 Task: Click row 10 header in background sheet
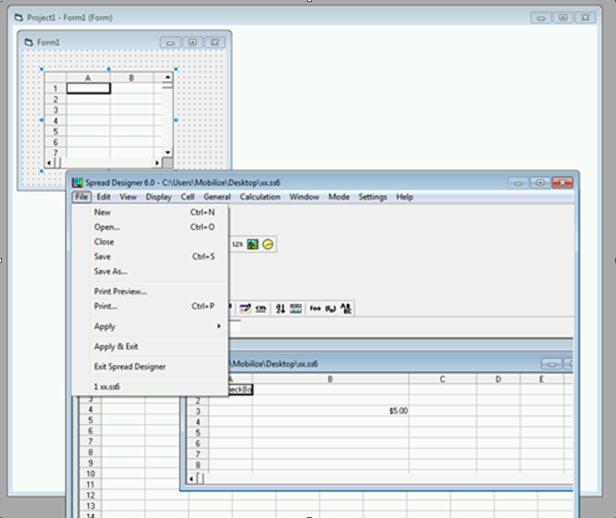coord(90,474)
